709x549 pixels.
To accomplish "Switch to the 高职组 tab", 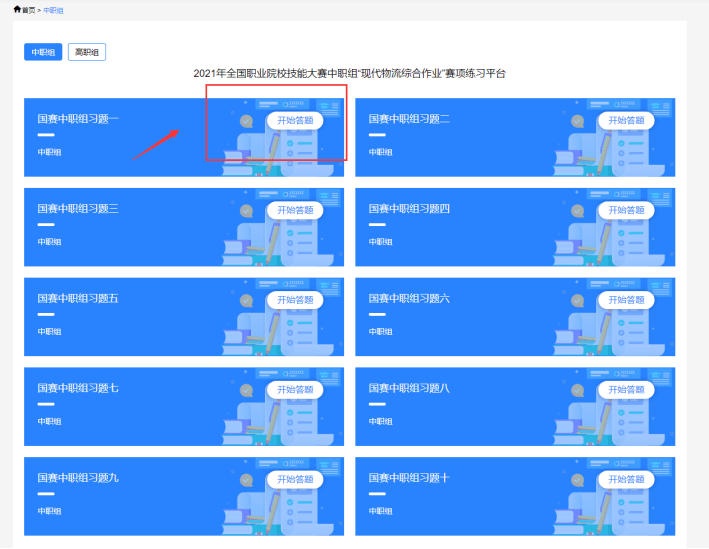I will point(87,52).
